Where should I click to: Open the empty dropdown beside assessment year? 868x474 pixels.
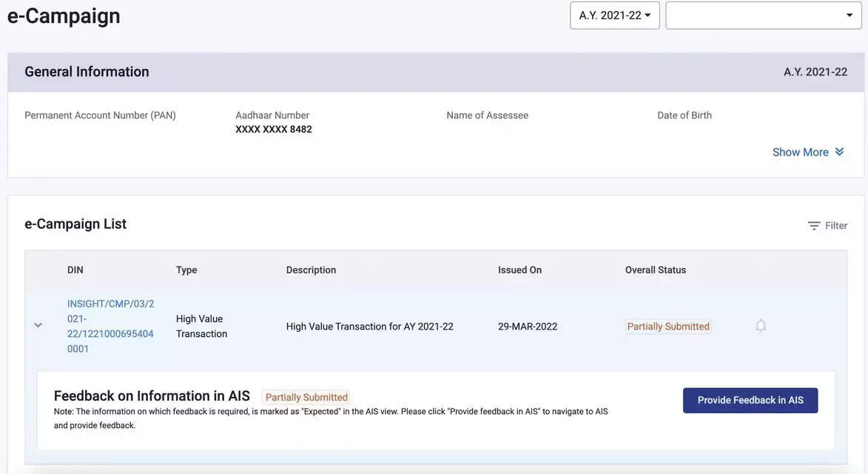(763, 16)
